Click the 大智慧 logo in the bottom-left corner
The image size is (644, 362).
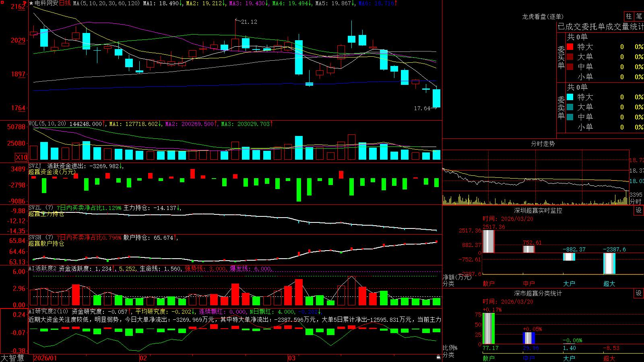coord(12,358)
